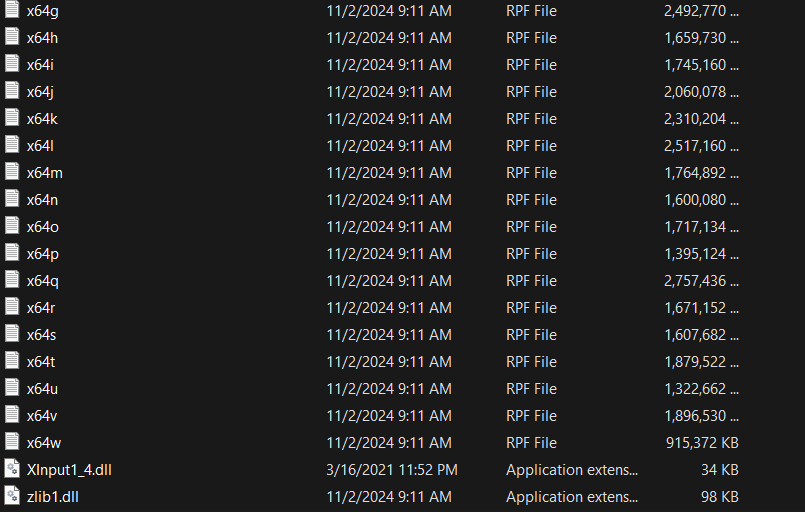Click the x64k RPF file icon
The height and width of the screenshot is (512, 805).
coord(12,119)
